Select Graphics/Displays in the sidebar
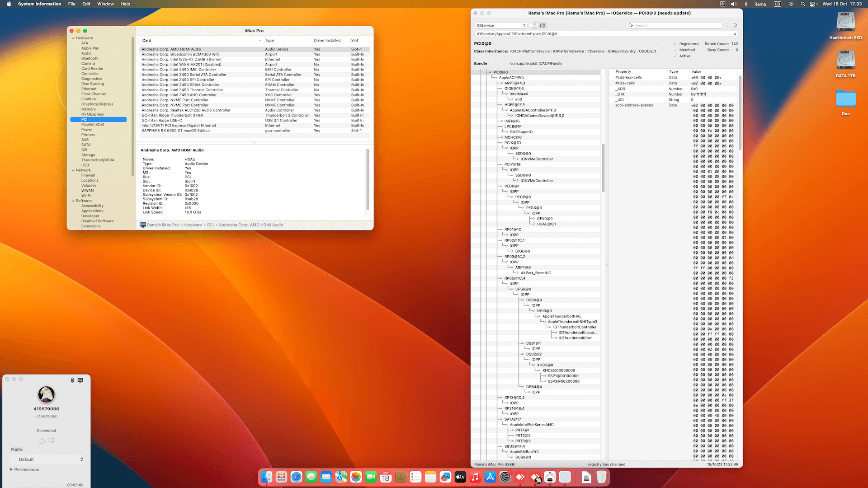Screen dimensions: 868x488 [x=97, y=104]
